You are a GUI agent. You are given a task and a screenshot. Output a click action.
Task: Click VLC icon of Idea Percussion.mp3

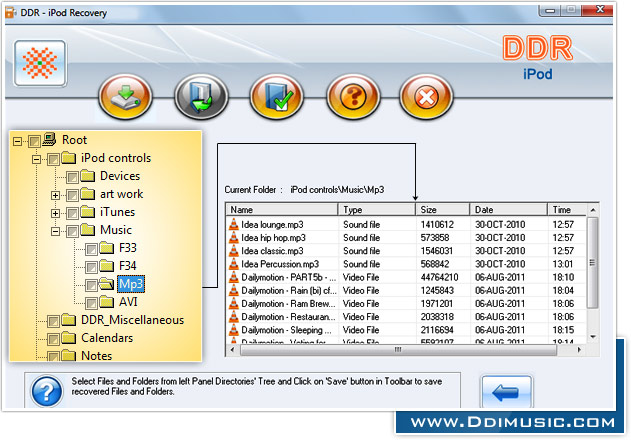[x=233, y=264]
